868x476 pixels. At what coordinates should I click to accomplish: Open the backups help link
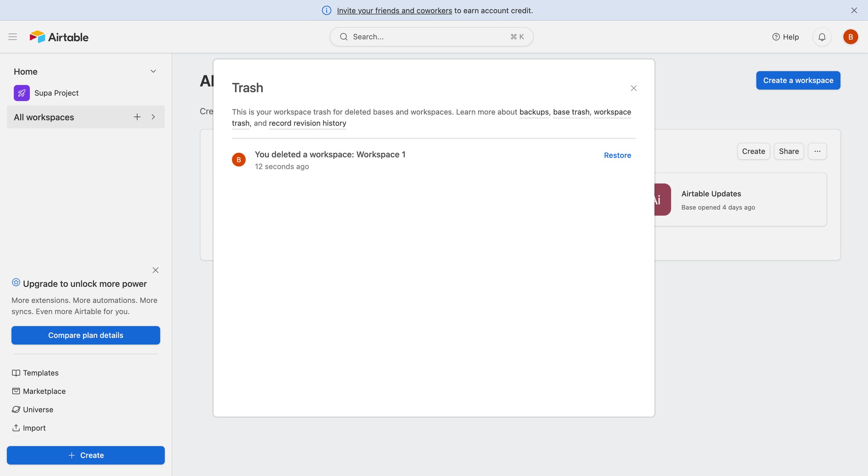click(534, 112)
